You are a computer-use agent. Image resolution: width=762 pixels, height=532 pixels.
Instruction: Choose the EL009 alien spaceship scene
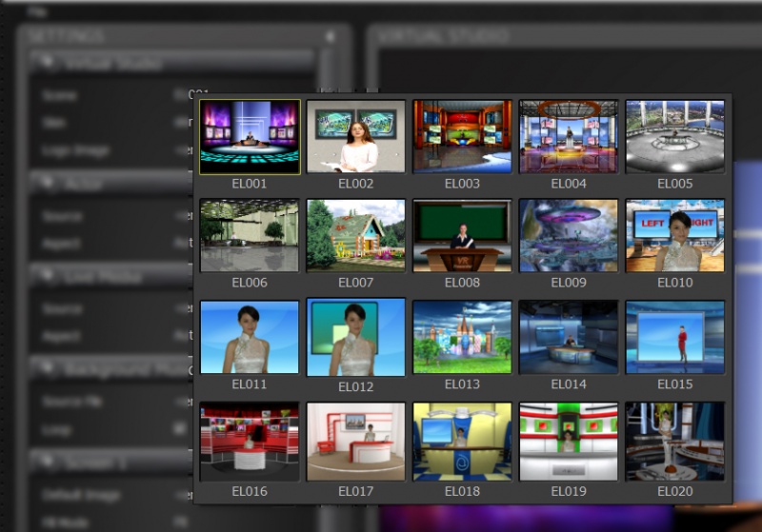[569, 235]
